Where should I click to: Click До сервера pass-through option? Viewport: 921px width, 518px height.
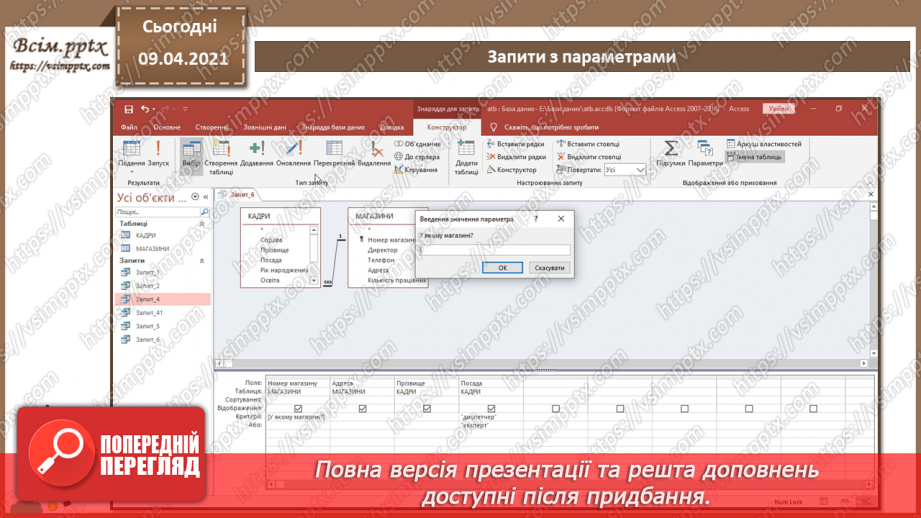[417, 157]
